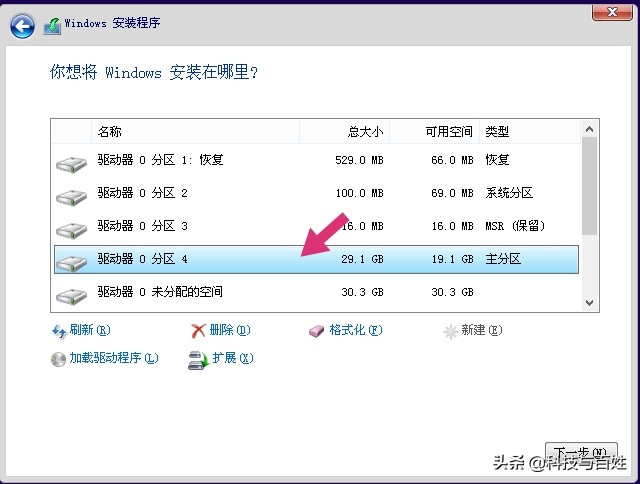The image size is (640, 484).
Task: Click the Windows setup program icon
Action: 53,26
